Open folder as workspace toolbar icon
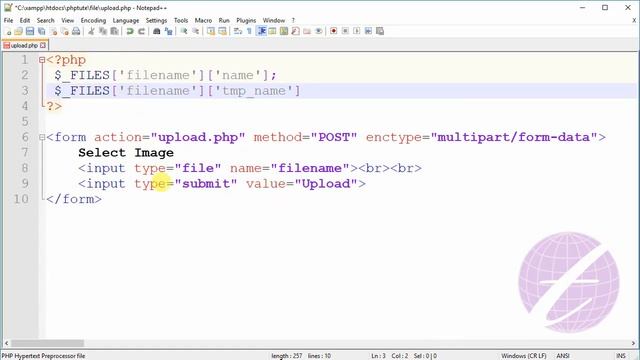 pyautogui.click(x=307, y=31)
